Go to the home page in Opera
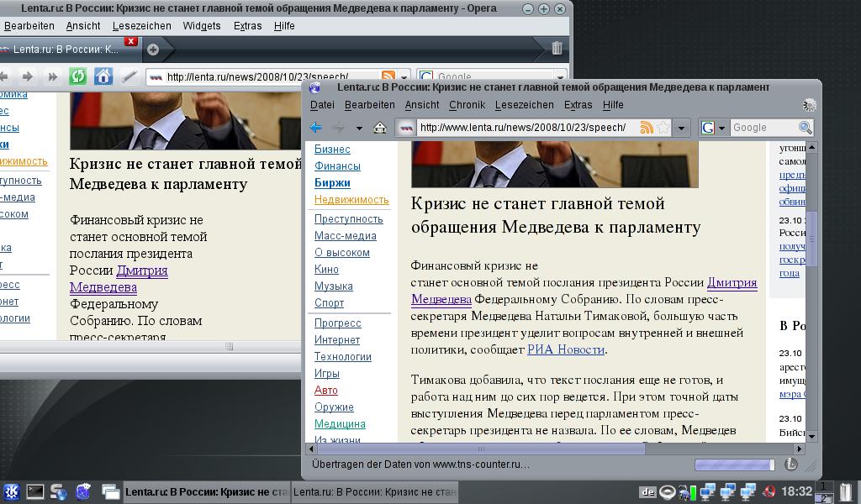Screen dimensions: 861x504 coord(103,76)
